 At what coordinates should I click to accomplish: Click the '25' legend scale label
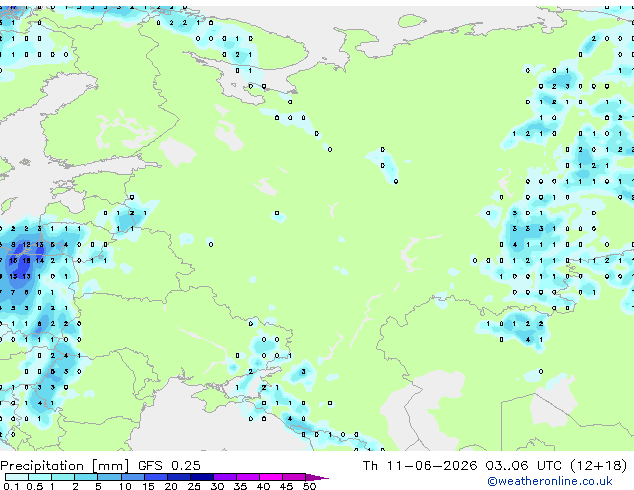click(194, 486)
